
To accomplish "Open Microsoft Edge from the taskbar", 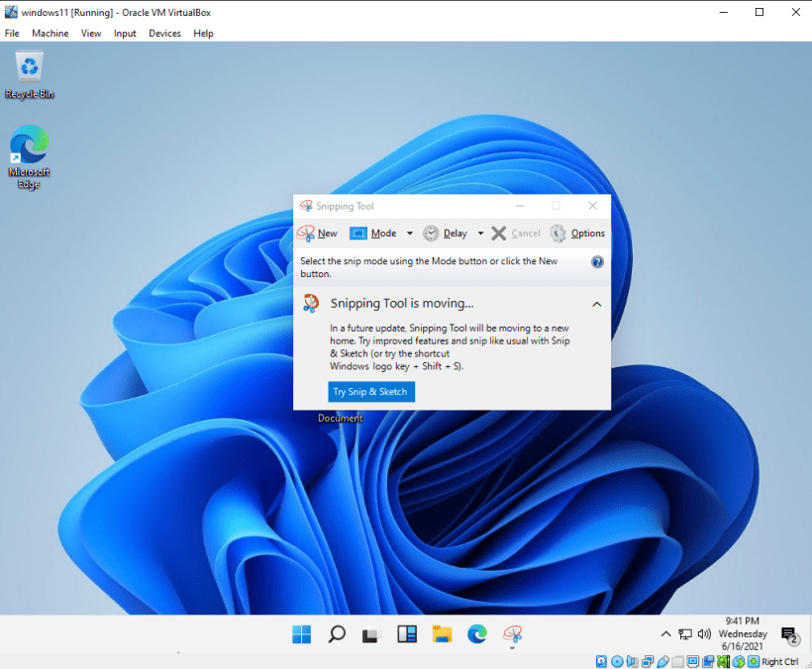I will coord(477,634).
